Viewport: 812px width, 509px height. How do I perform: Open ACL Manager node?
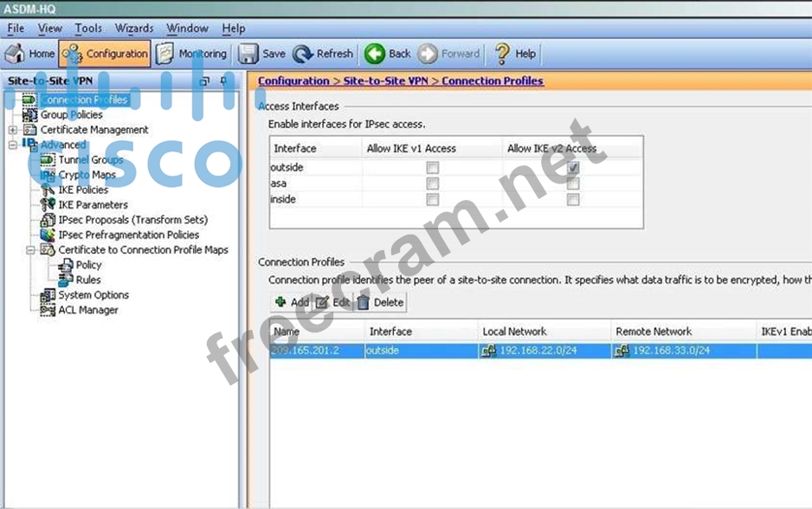(87, 310)
